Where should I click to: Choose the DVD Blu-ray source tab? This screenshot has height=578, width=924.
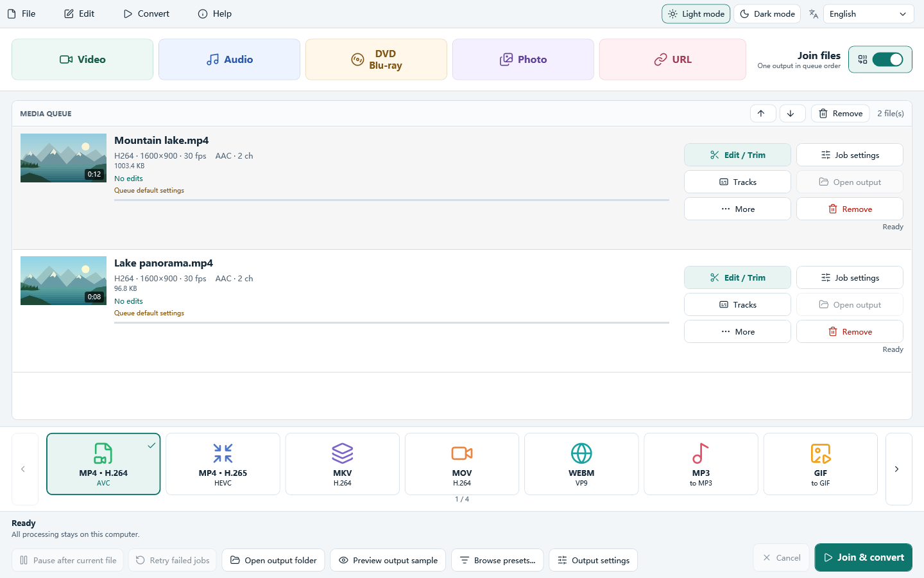(376, 60)
